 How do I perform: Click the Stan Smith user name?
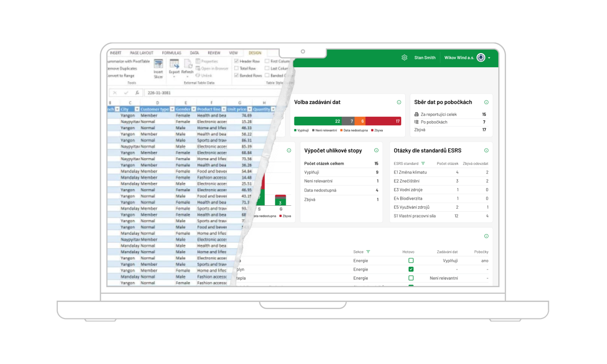[424, 58]
